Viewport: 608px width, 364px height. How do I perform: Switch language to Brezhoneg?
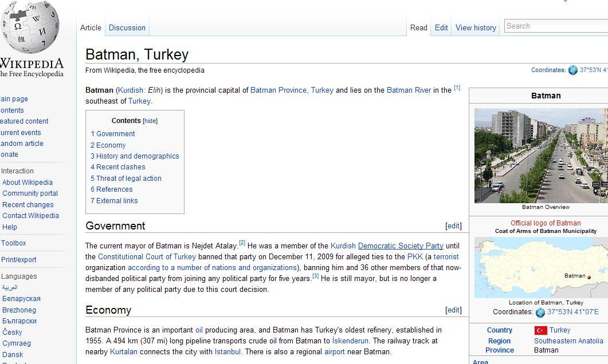coord(19,310)
